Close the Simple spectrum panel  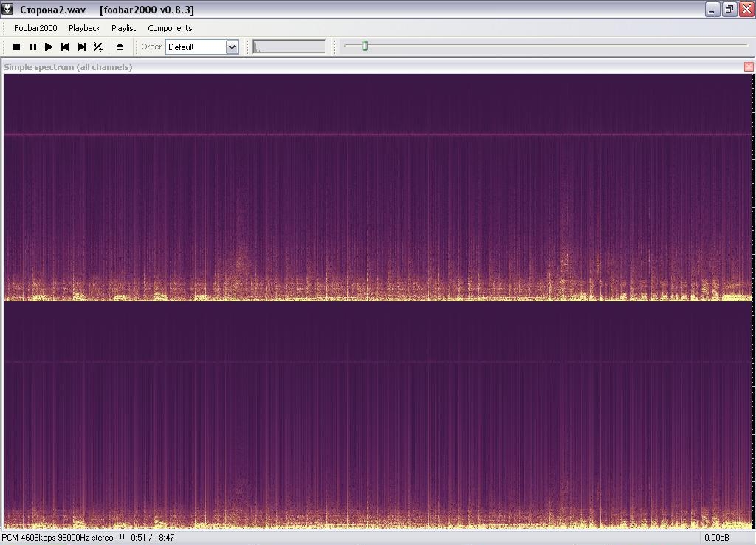tap(749, 66)
